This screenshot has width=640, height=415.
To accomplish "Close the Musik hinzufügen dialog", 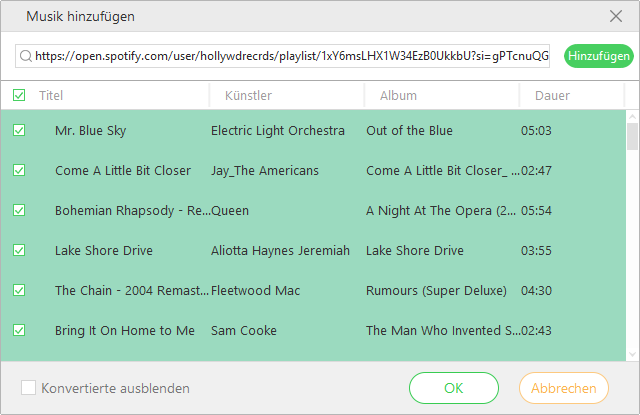I will (615, 16).
